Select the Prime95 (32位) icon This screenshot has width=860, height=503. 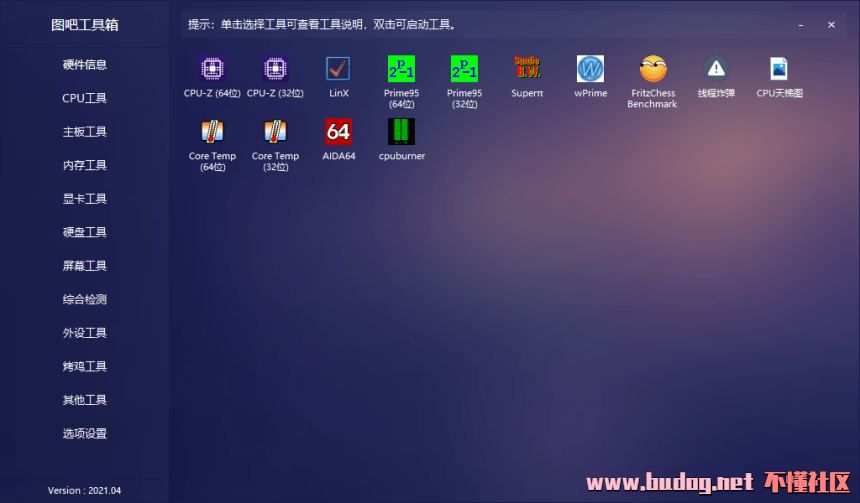coord(465,69)
